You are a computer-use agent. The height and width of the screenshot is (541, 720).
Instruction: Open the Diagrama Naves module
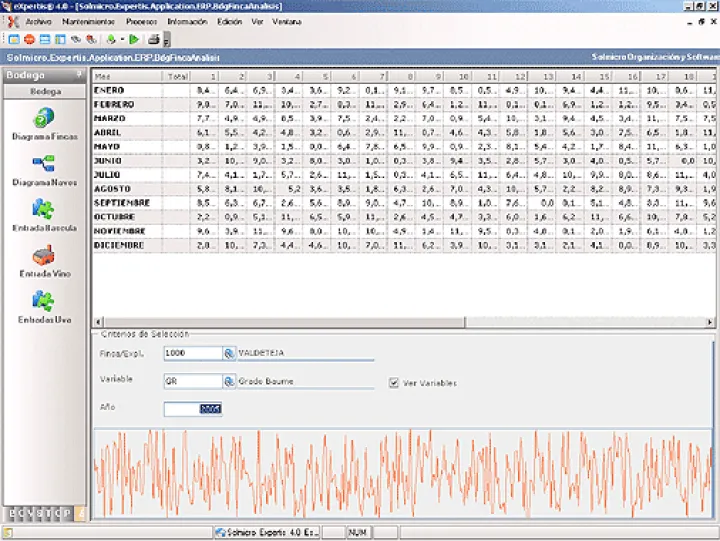(44, 164)
